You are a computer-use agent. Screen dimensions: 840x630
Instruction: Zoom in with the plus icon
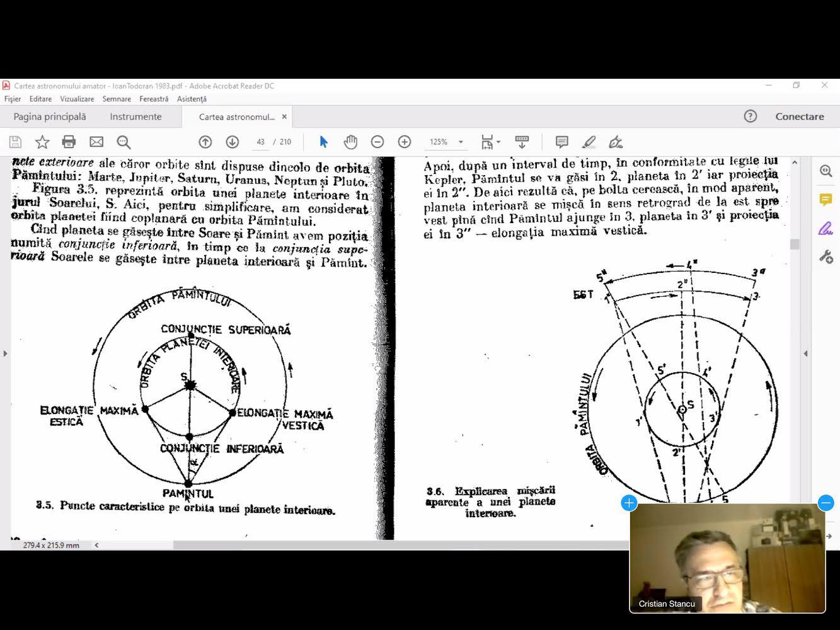pyautogui.click(x=405, y=142)
